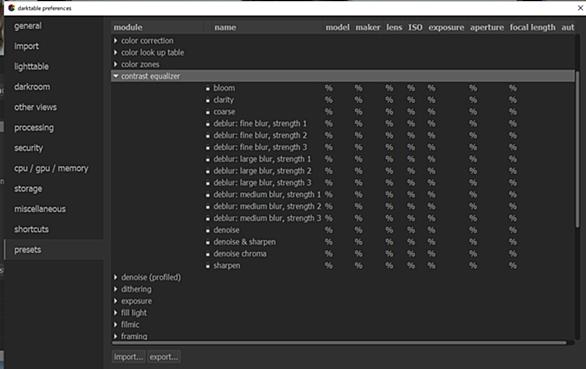Screen dimensions: 586x369
Task: Expand the exposure module presets
Action: [116, 301]
